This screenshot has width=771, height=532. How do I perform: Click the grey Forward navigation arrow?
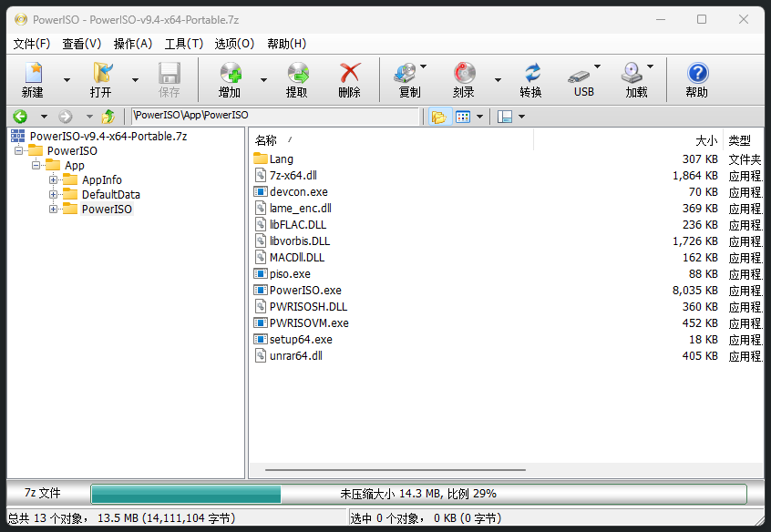pyautogui.click(x=66, y=117)
